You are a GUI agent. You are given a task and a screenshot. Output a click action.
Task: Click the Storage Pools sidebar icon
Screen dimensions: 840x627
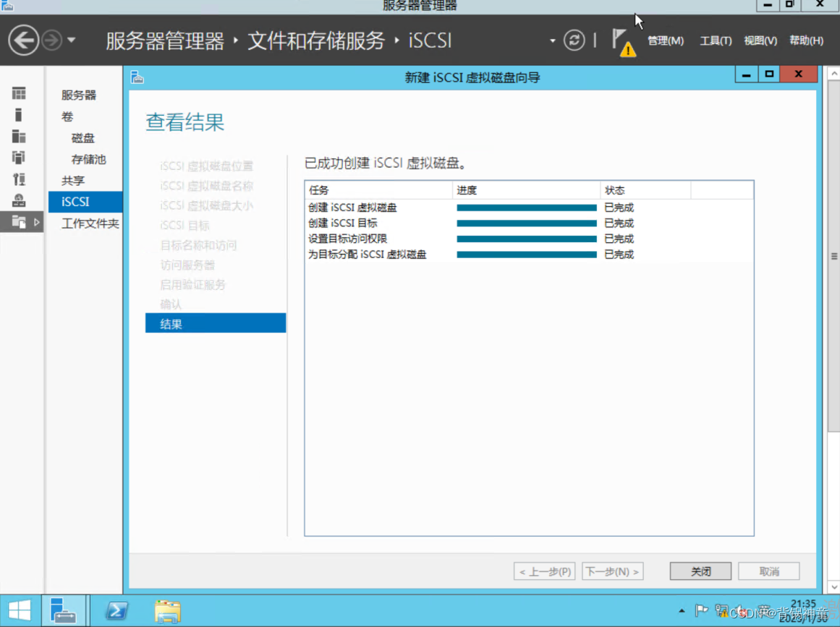pos(18,158)
